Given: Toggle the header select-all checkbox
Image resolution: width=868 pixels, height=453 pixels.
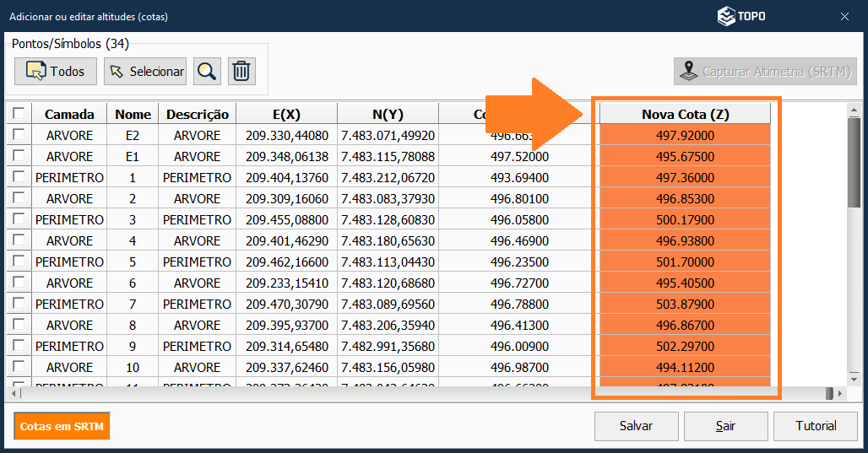Looking at the screenshot, I should (x=18, y=114).
